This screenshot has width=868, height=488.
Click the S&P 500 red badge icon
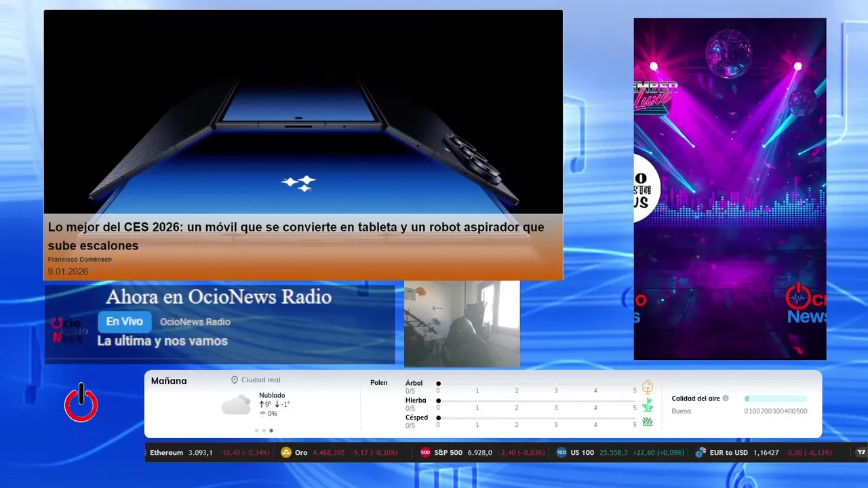[425, 453]
